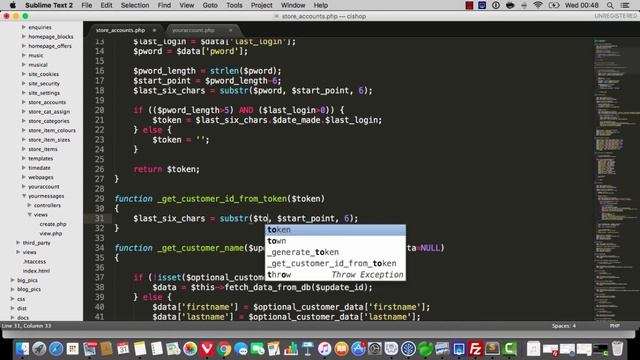Open iTunes music note icon
The width and height of the screenshot is (640, 360).
(x=324, y=349)
